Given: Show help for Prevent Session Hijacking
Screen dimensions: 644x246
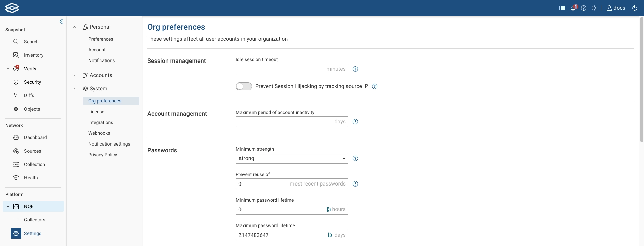Looking at the screenshot, I should 375,86.
